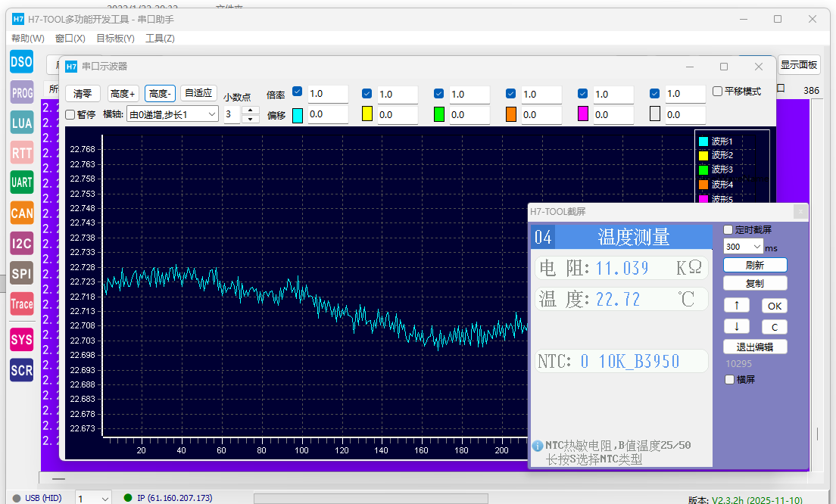Expand the 横轴 axis mode dropdown
The height and width of the screenshot is (504, 836).
pos(172,114)
